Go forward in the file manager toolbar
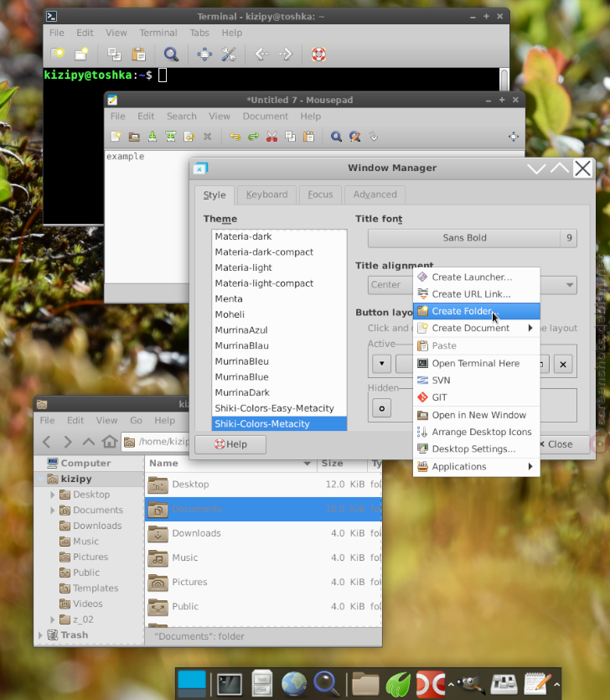This screenshot has height=700, width=610. click(67, 442)
